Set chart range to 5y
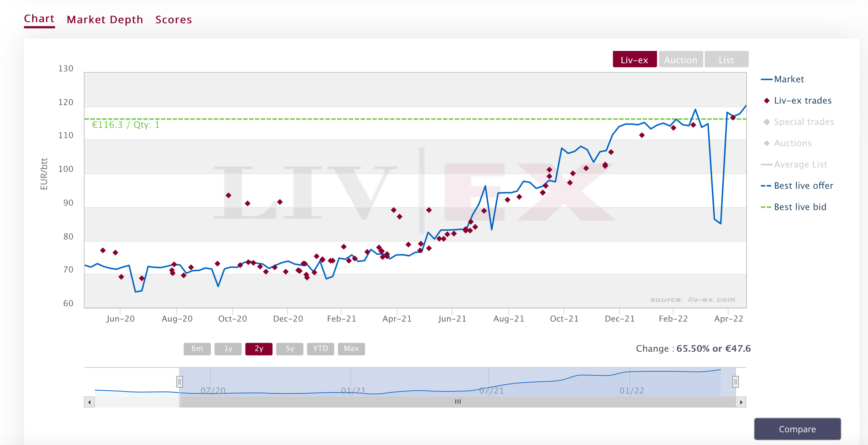 pyautogui.click(x=290, y=349)
